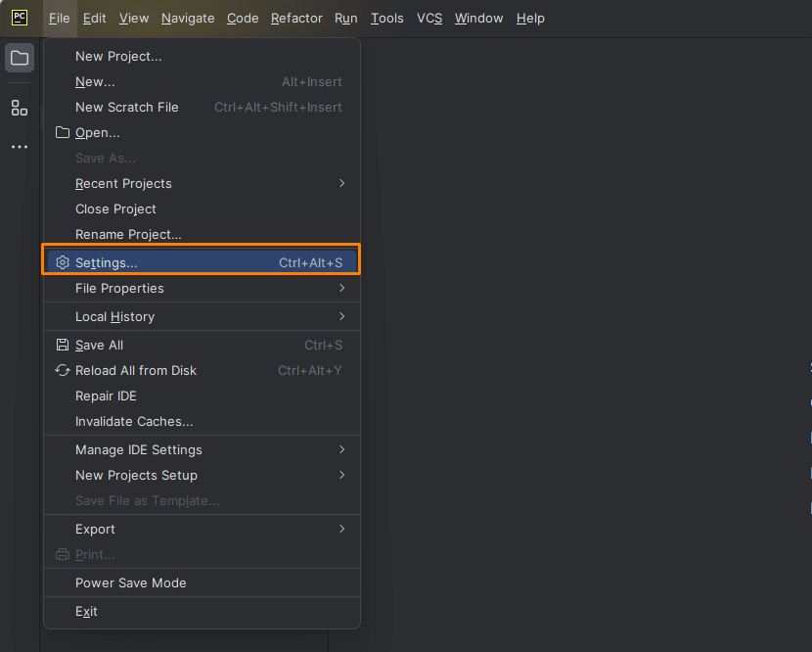Open the Help menu

pos(530,19)
